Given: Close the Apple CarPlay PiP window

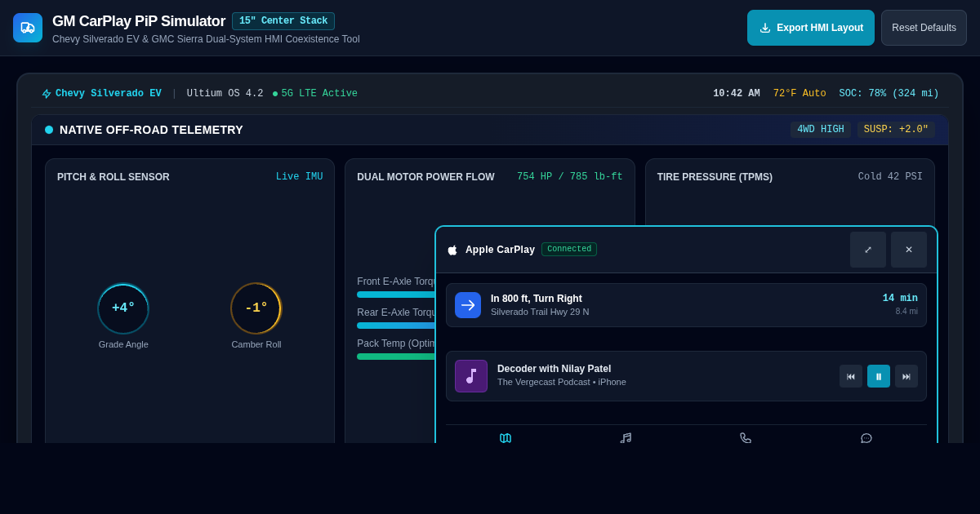Looking at the screenshot, I should click(909, 250).
